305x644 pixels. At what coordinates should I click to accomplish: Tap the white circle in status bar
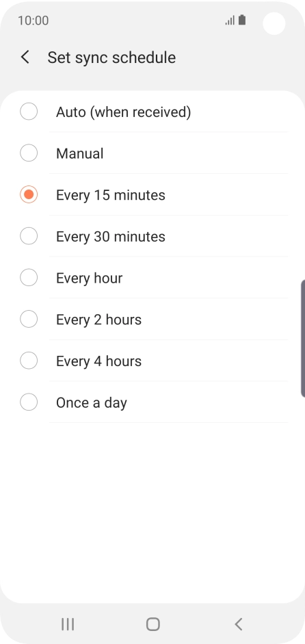(274, 23)
